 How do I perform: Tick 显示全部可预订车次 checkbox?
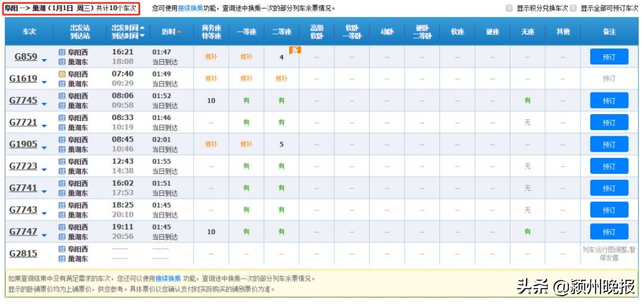(x=574, y=8)
